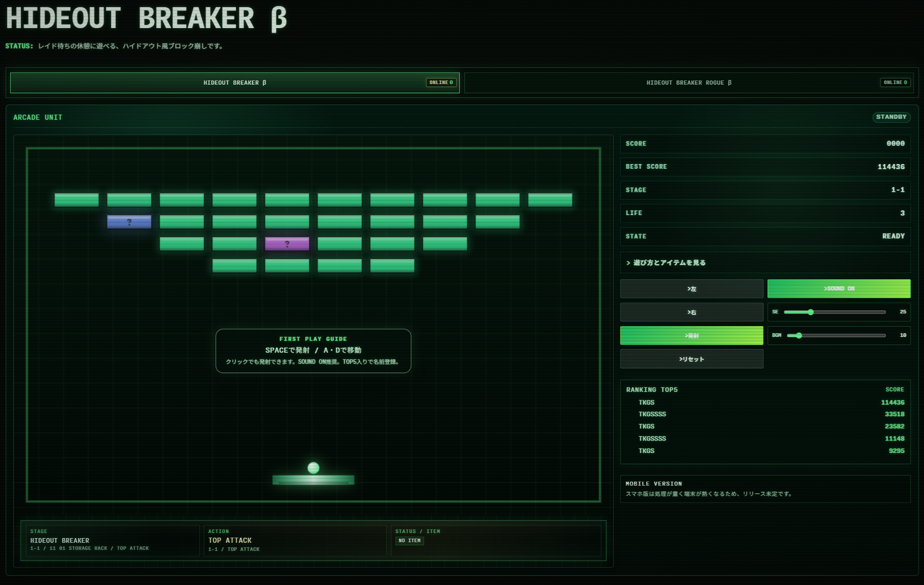Click the paddle at the bottom of the playfield

[313, 480]
